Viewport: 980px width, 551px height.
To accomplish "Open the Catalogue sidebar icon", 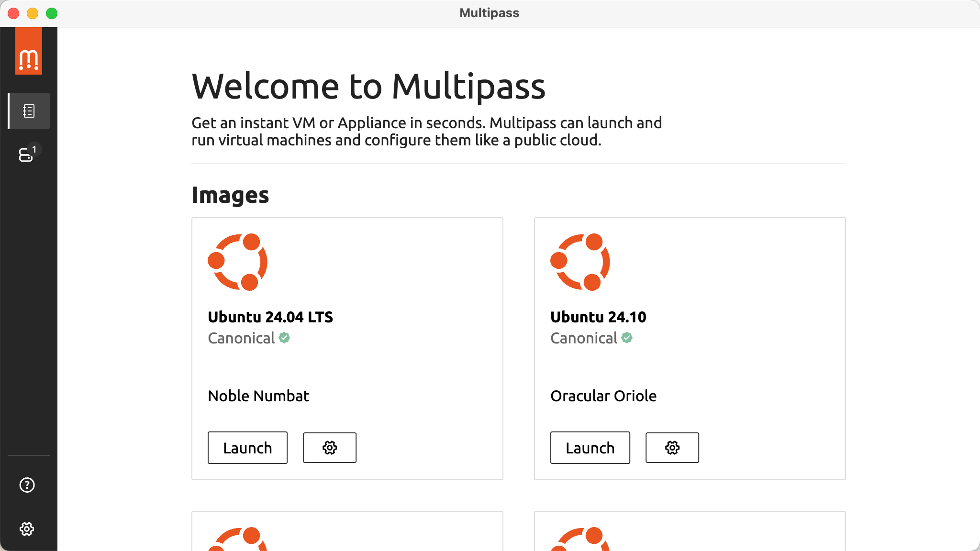I will click(x=29, y=111).
